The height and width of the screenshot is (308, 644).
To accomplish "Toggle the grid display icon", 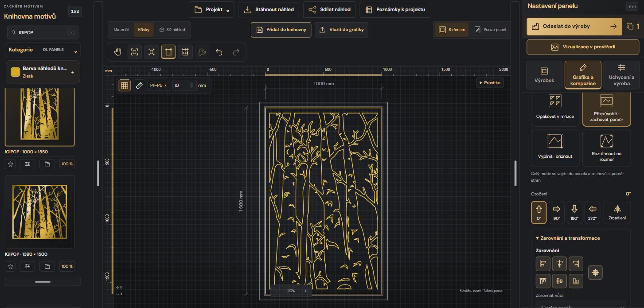I will point(125,86).
